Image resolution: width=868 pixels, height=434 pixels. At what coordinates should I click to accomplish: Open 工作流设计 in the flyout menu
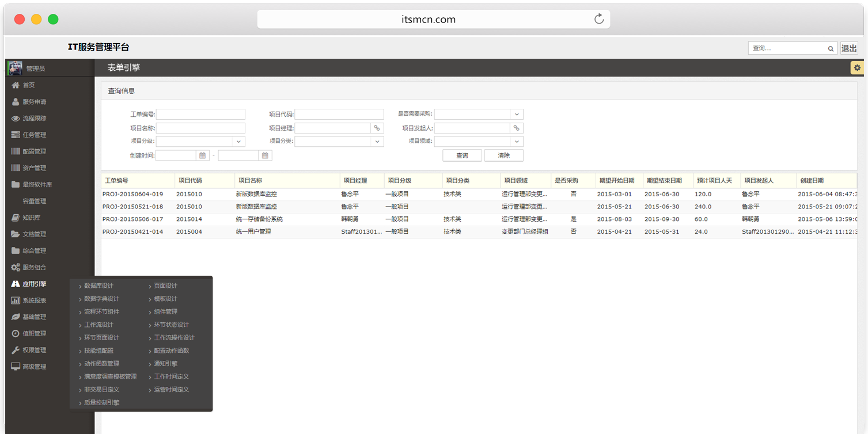point(98,325)
